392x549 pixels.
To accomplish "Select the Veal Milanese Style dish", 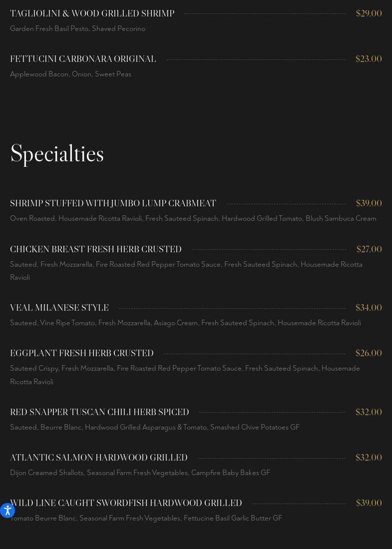I will [59, 308].
